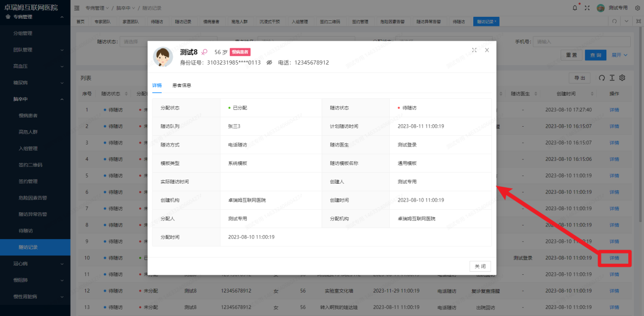Image resolution: width=644 pixels, height=316 pixels.
Task: Maximize content area from tab bar
Action: [637, 21]
